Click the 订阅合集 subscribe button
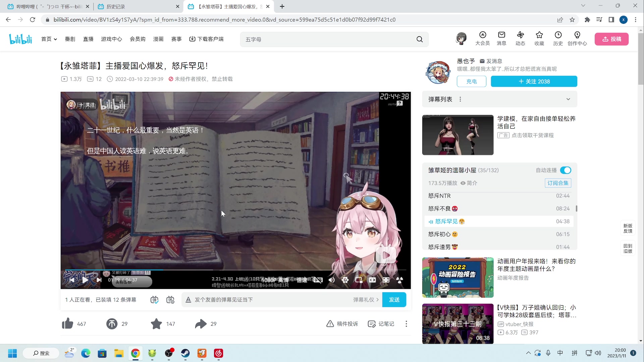 pyautogui.click(x=558, y=183)
